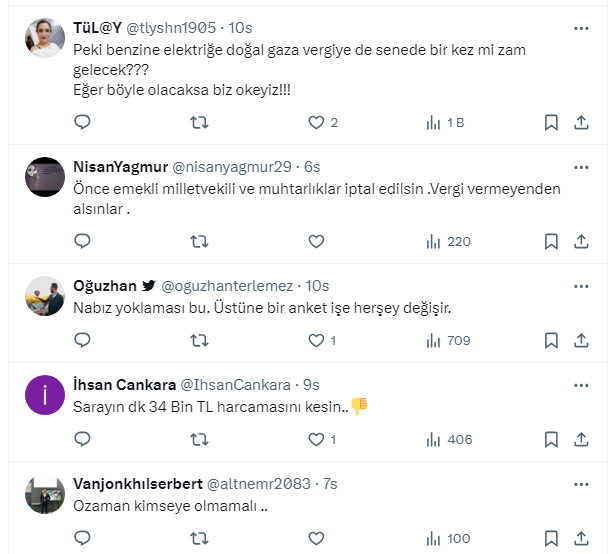Open İhsan Cankara's purple avatar

point(45,397)
